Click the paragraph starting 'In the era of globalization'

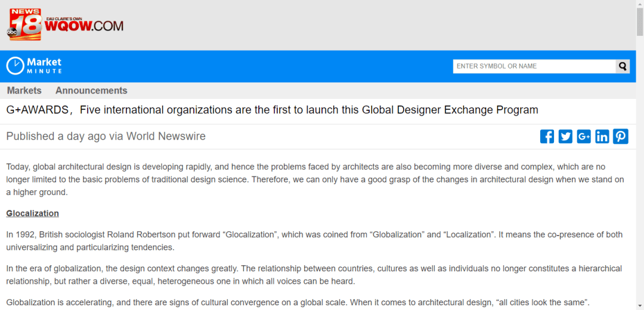point(314,275)
